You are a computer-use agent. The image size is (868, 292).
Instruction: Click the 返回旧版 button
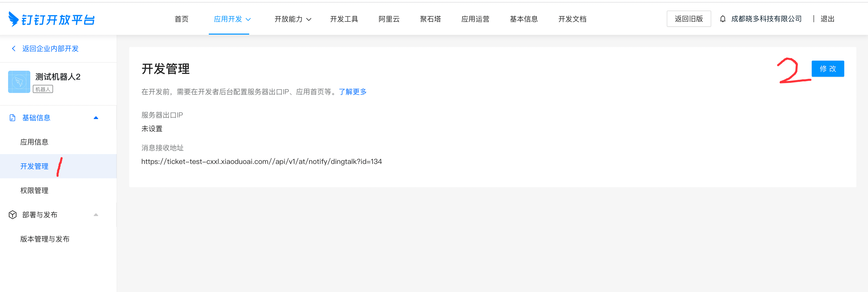pos(689,19)
